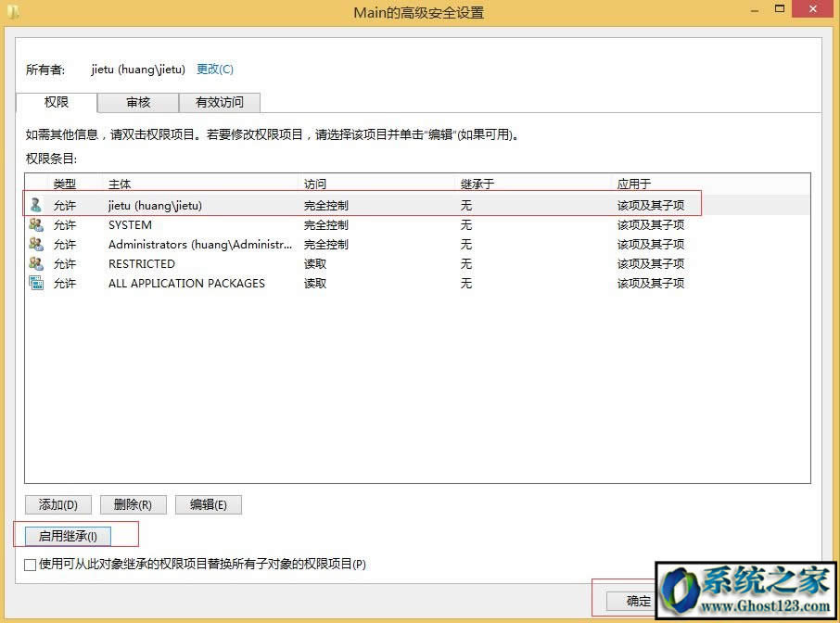
Task: Select the 权限 tab
Action: (56, 102)
